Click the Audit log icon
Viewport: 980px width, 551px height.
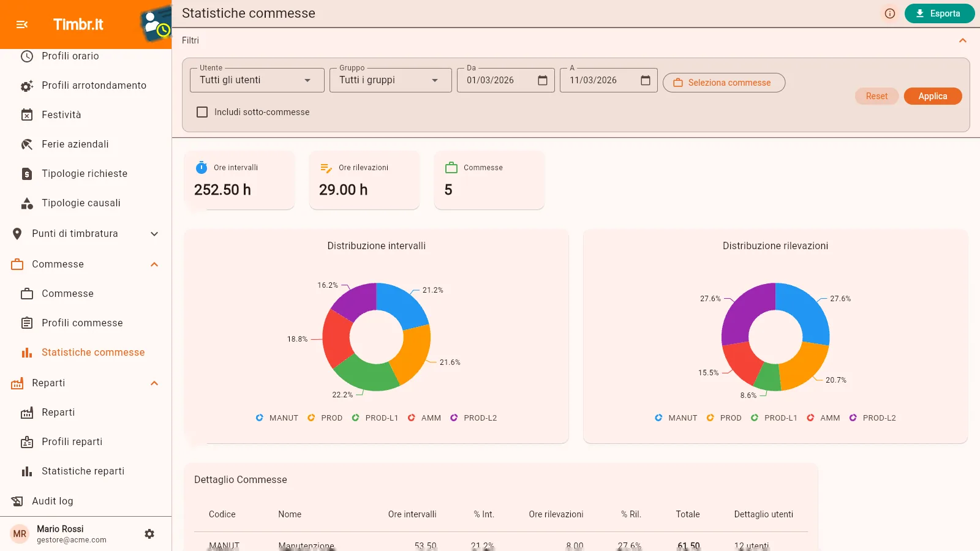17,501
